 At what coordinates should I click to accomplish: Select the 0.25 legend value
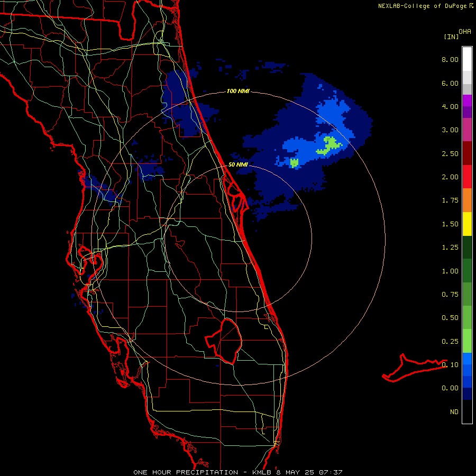(450, 342)
